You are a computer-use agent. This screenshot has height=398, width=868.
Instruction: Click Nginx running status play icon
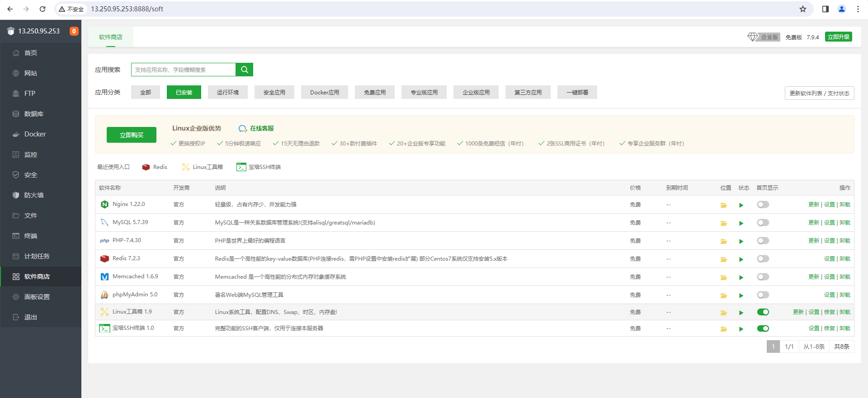point(741,205)
